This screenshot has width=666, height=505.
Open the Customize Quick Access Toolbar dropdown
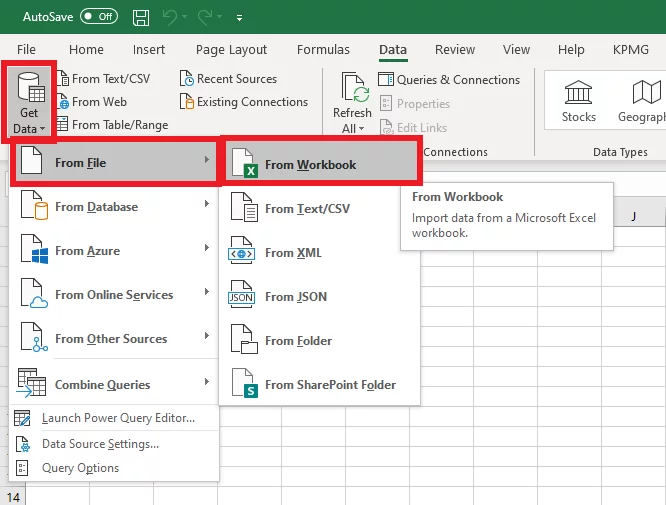[239, 18]
